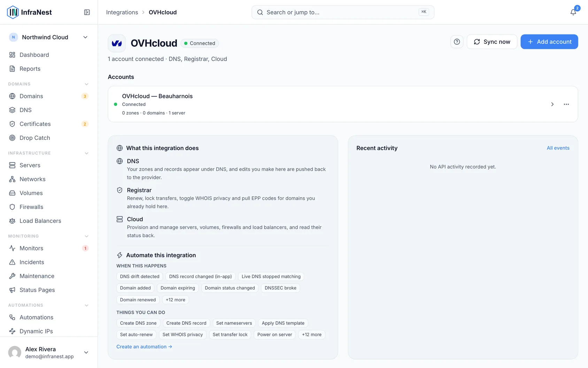Image resolution: width=588 pixels, height=368 pixels.
Task: Click the Networks icon in sidebar
Action: [12, 179]
